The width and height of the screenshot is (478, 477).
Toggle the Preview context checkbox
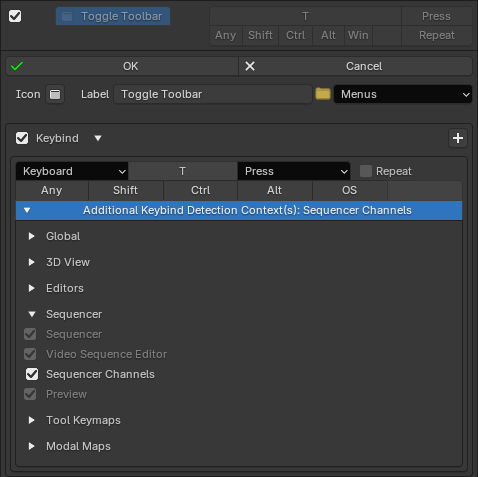click(30, 394)
